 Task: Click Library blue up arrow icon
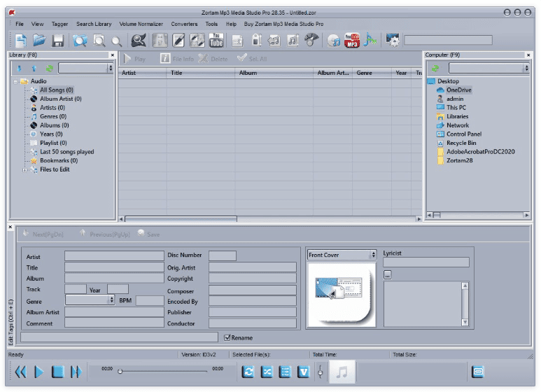(x=34, y=69)
